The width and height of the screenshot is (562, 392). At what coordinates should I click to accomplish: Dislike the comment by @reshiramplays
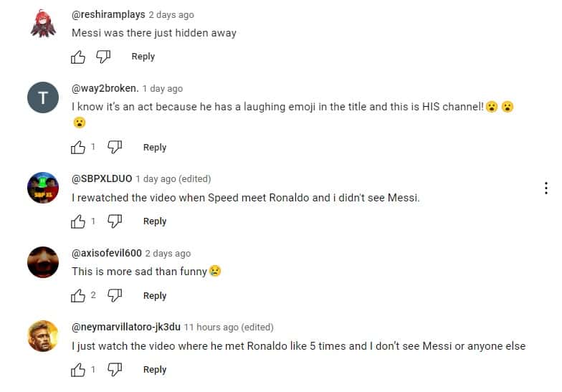point(104,57)
